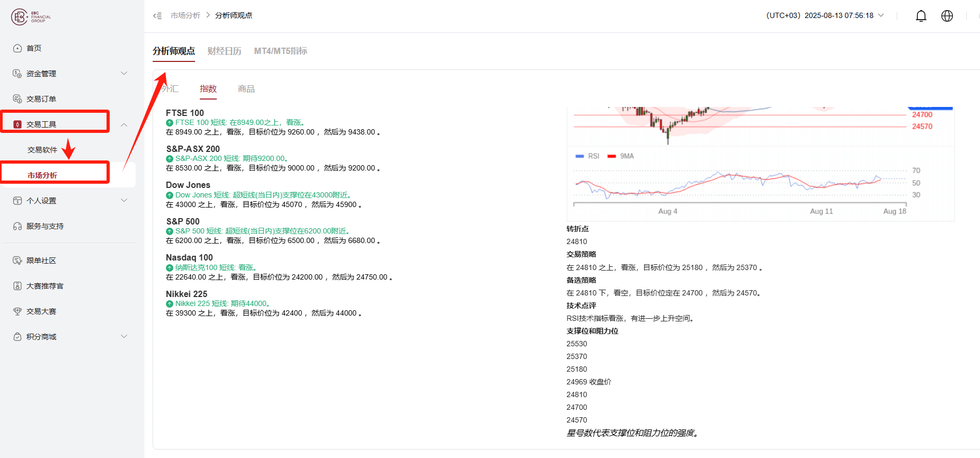
Task: Click the 积分商城 sidebar icon
Action: point(17,337)
